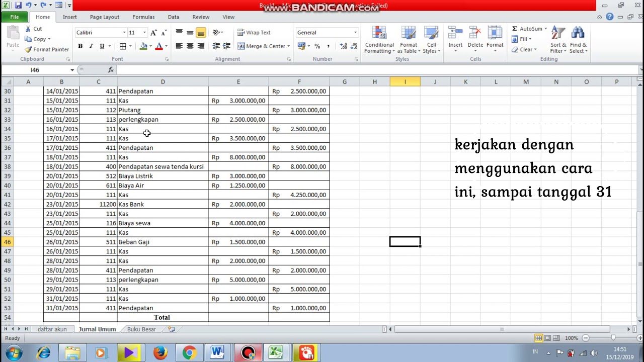Click top align icon
The width and height of the screenshot is (644, 362).
[179, 33]
